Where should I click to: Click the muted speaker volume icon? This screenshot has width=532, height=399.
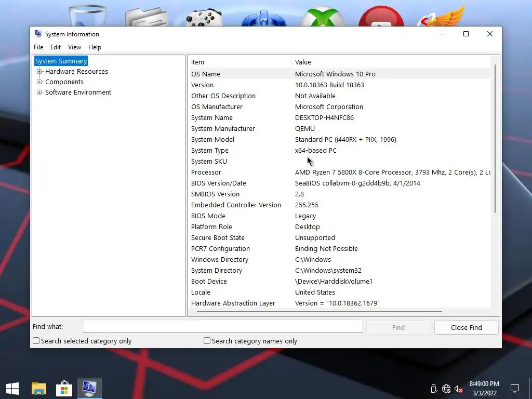458,389
